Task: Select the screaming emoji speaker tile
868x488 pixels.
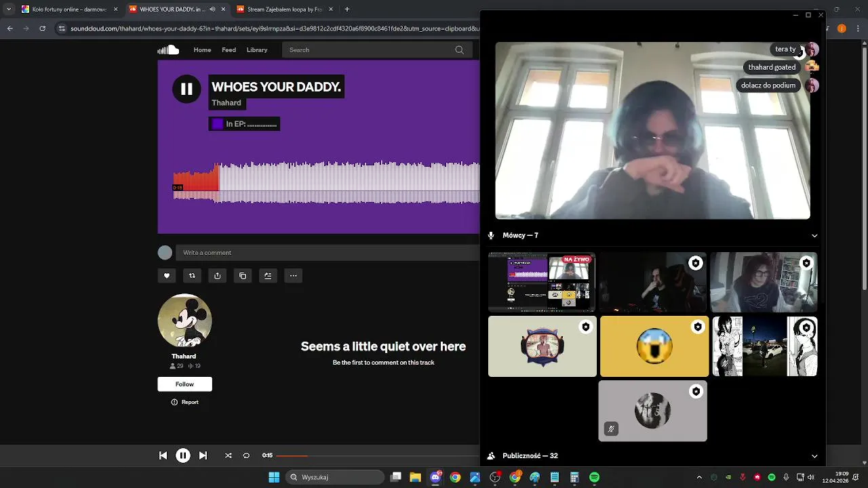Action: pyautogui.click(x=654, y=346)
